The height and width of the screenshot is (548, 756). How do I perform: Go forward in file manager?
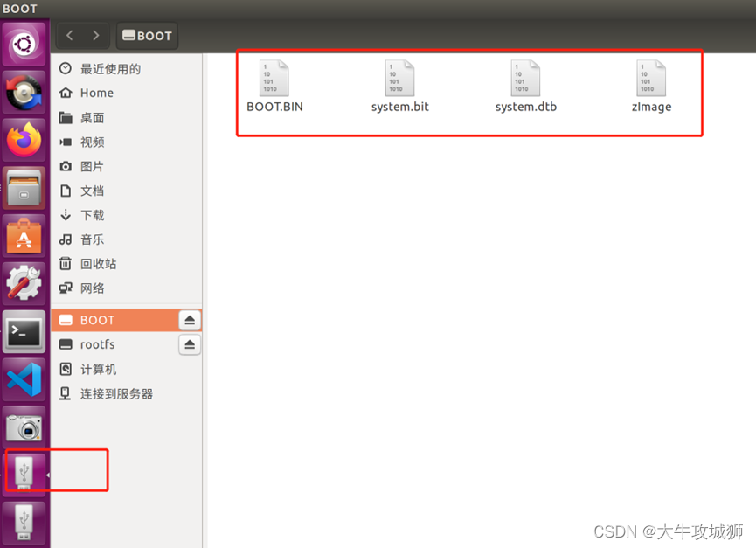95,36
